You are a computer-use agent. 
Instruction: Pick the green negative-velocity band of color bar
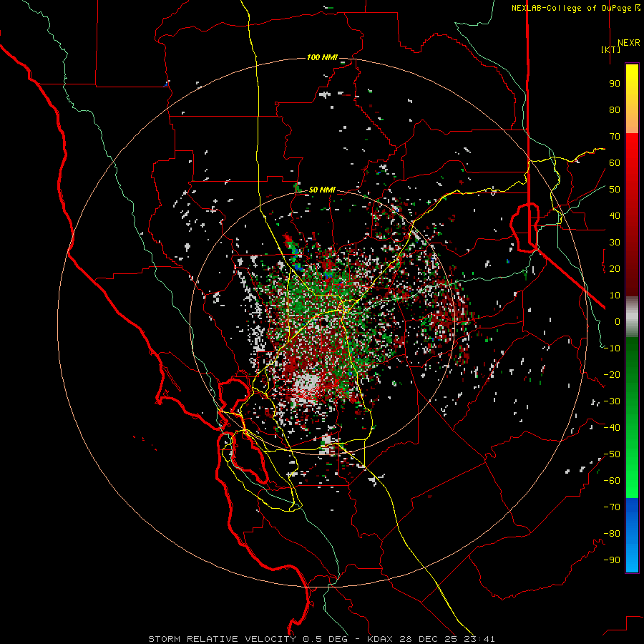(x=632, y=418)
